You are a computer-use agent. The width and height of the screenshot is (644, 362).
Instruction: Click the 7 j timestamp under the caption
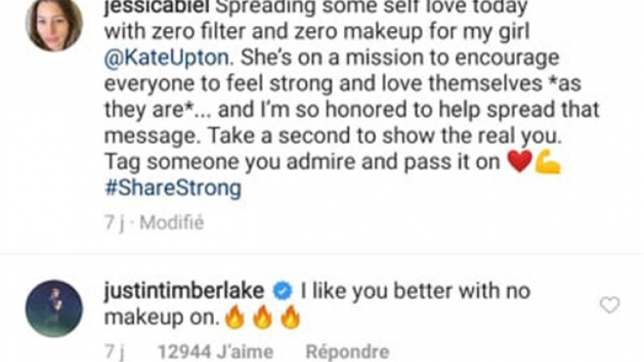pyautogui.click(x=114, y=223)
